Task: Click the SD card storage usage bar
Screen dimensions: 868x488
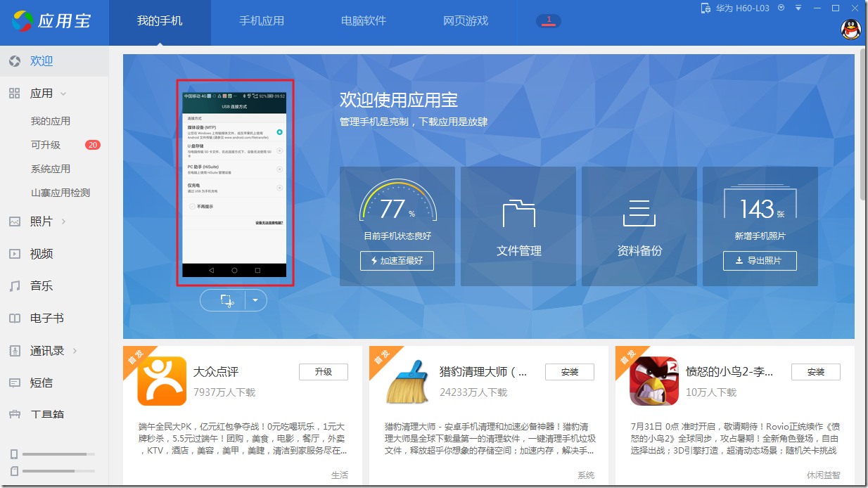Action: pyautogui.click(x=58, y=470)
